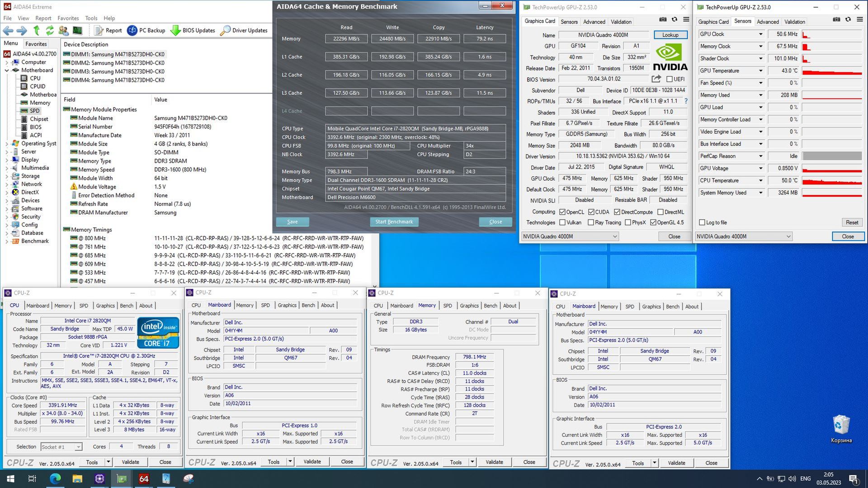The width and height of the screenshot is (868, 488).
Task: Click the purple CPU-Z taskbar icon
Action: pyautogui.click(x=99, y=479)
